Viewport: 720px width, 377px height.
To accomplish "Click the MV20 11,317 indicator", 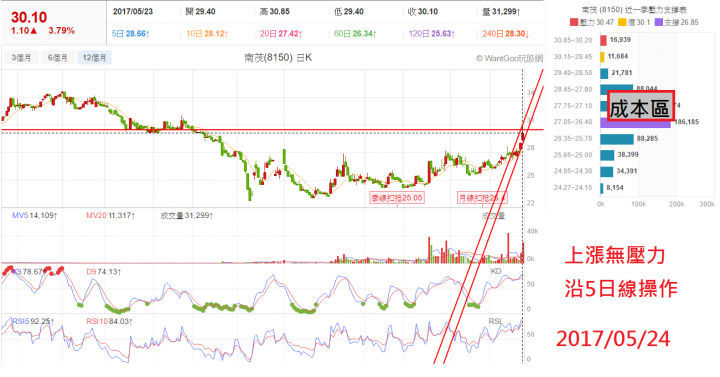I will [110, 215].
